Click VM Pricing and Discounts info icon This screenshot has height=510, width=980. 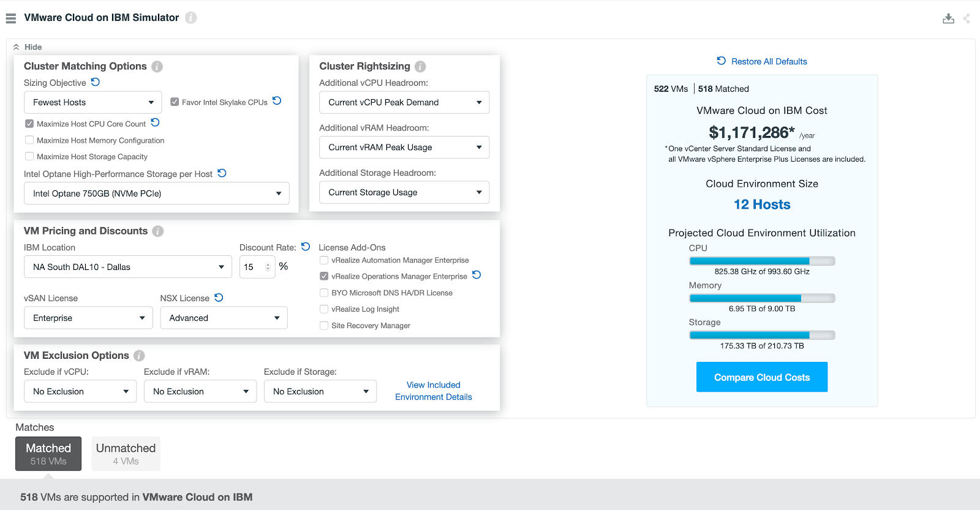(x=158, y=231)
